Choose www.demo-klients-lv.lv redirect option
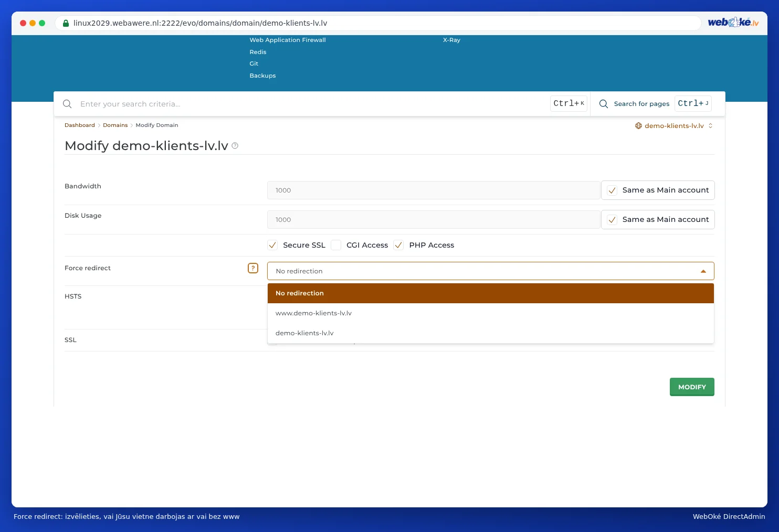Screen dimensions: 779x532 point(491,313)
